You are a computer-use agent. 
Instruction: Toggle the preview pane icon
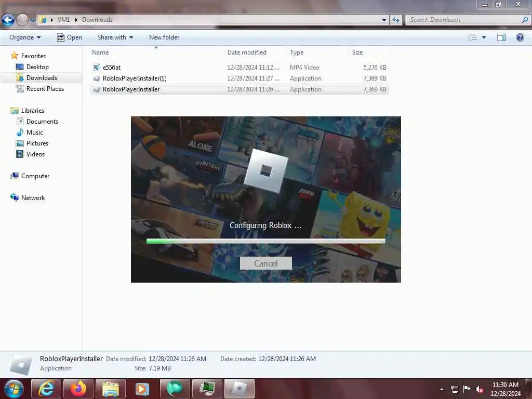(x=501, y=37)
